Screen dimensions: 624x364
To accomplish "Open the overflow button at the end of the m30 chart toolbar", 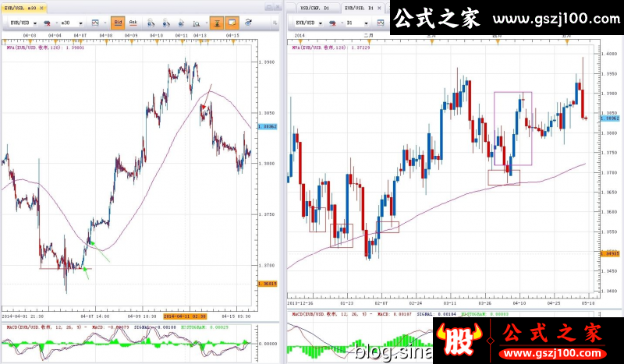I will coord(275,23).
